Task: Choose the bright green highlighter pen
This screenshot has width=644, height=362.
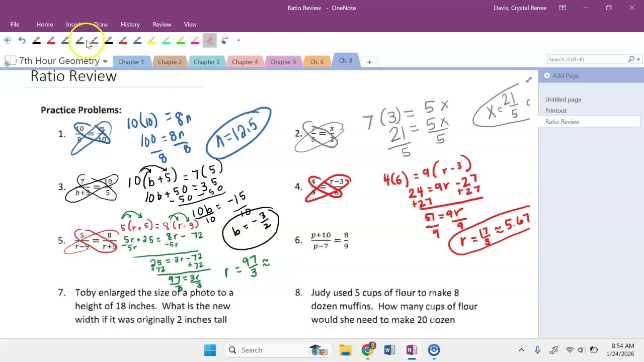Action: click(x=181, y=41)
